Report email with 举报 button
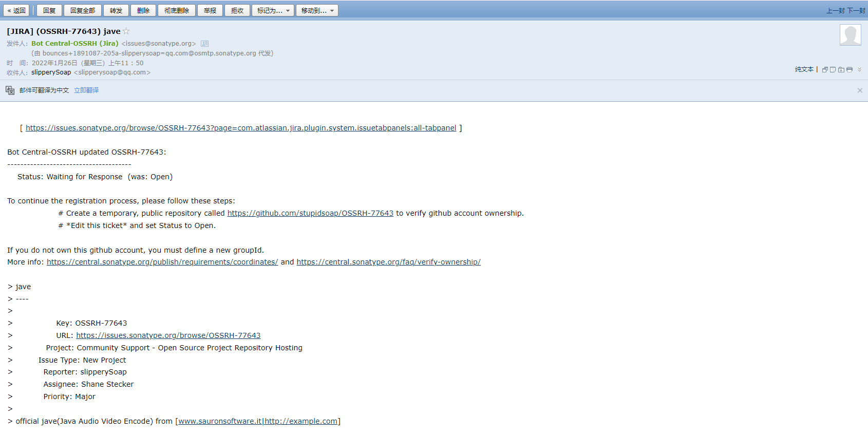The height and width of the screenshot is (434, 868). (x=210, y=10)
